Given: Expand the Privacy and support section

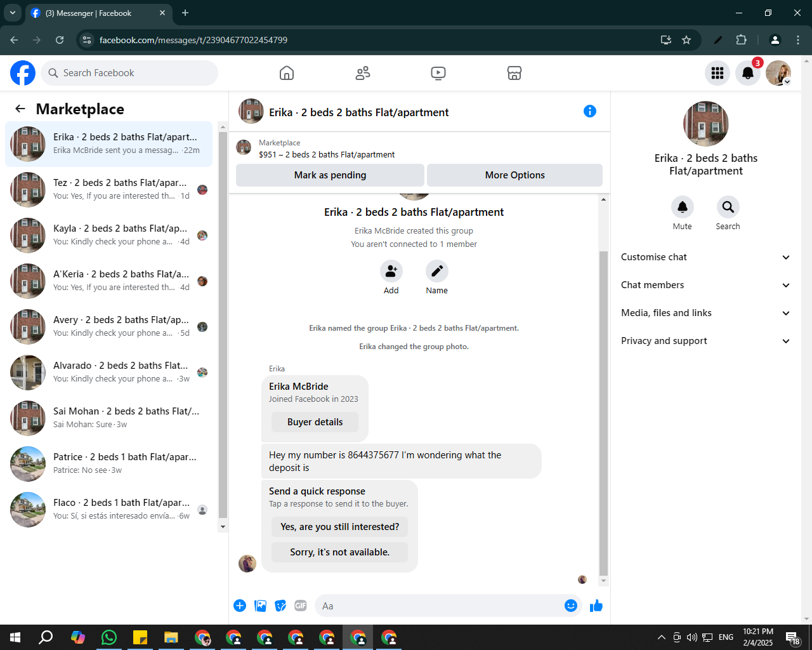Looking at the screenshot, I should click(x=706, y=341).
